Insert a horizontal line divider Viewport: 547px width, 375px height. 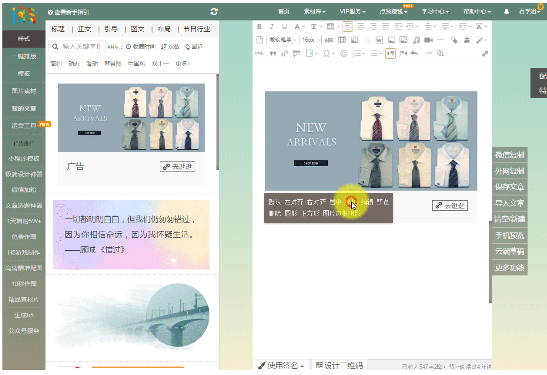441,40
